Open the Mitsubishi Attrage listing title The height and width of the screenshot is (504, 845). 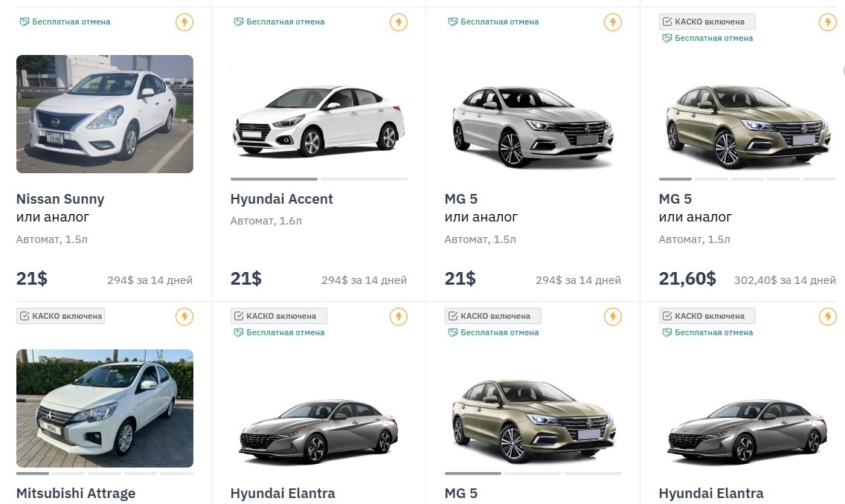76,493
